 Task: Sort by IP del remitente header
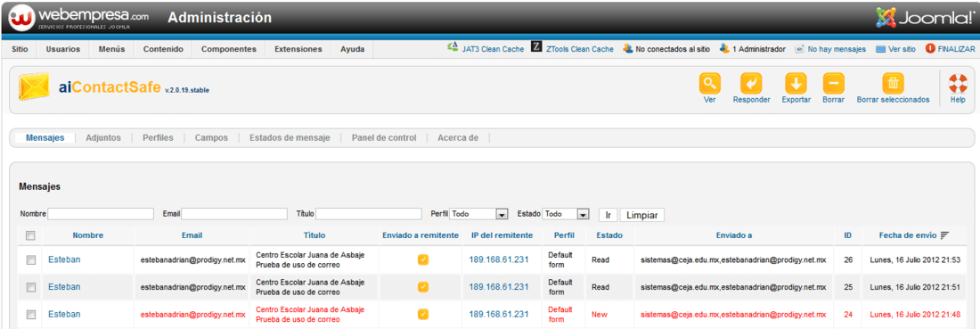coord(502,235)
